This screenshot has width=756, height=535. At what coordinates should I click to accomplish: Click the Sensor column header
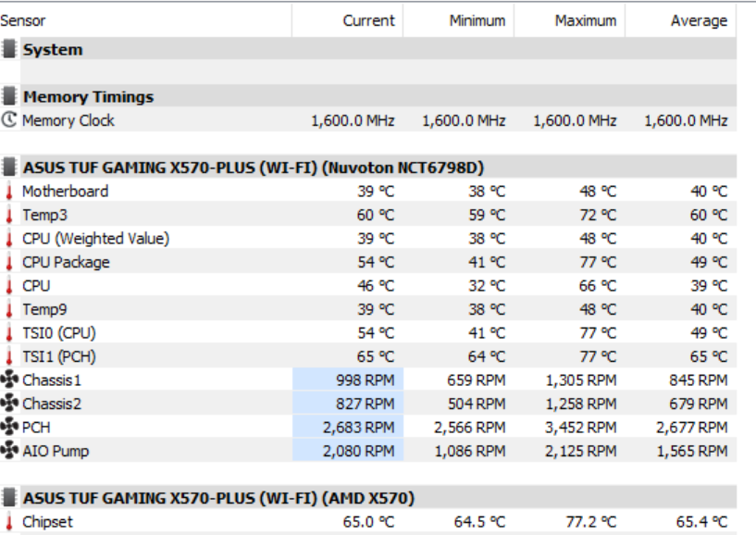pyautogui.click(x=145, y=20)
